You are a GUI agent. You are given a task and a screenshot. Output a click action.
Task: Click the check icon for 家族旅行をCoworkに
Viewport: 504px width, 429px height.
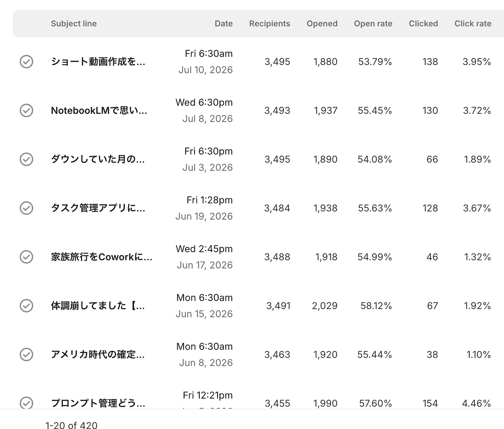(x=26, y=257)
